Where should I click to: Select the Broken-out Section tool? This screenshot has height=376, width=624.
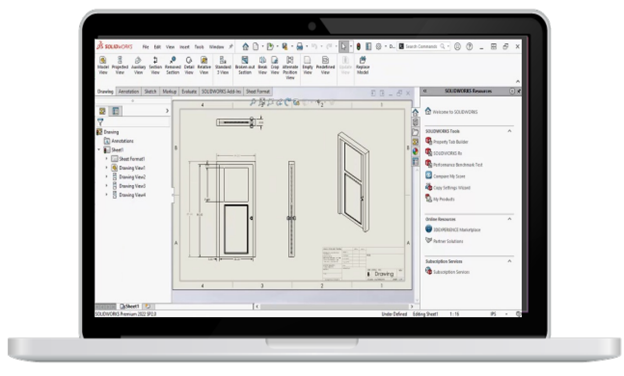(245, 65)
